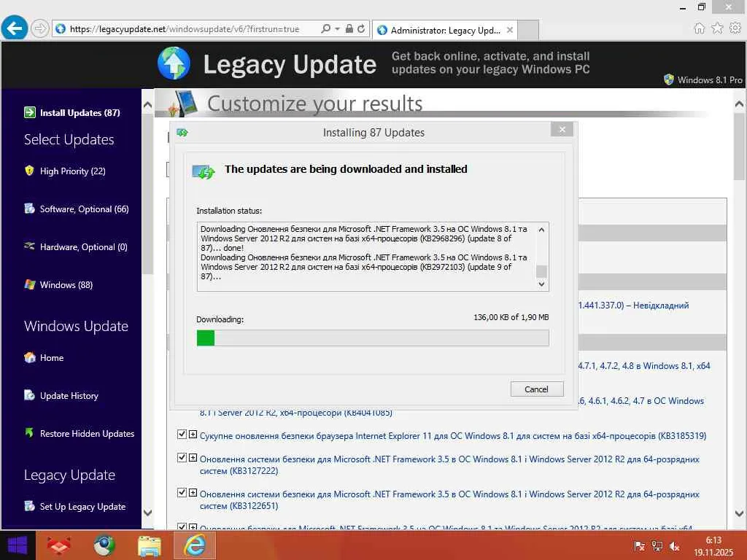Open Set Up Legacy Update
The height and width of the screenshot is (560, 747).
(x=83, y=507)
